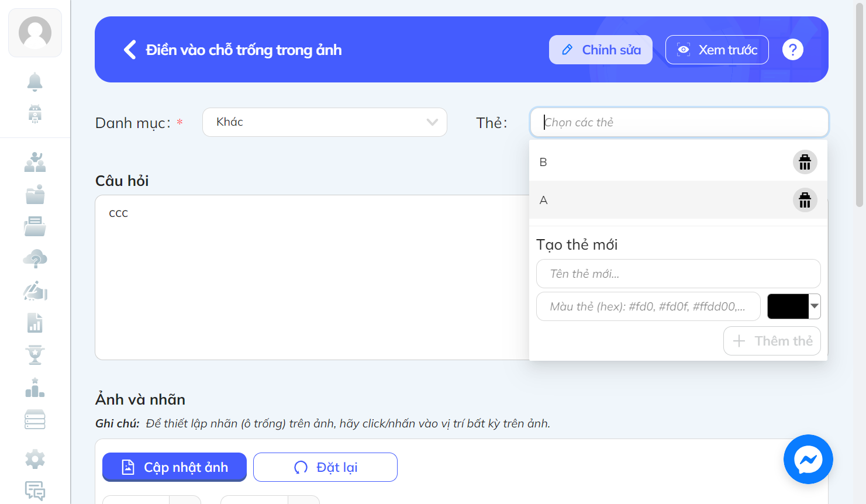Image resolution: width=866 pixels, height=504 pixels.
Task: Open Messenger chat bubble
Action: [808, 459]
